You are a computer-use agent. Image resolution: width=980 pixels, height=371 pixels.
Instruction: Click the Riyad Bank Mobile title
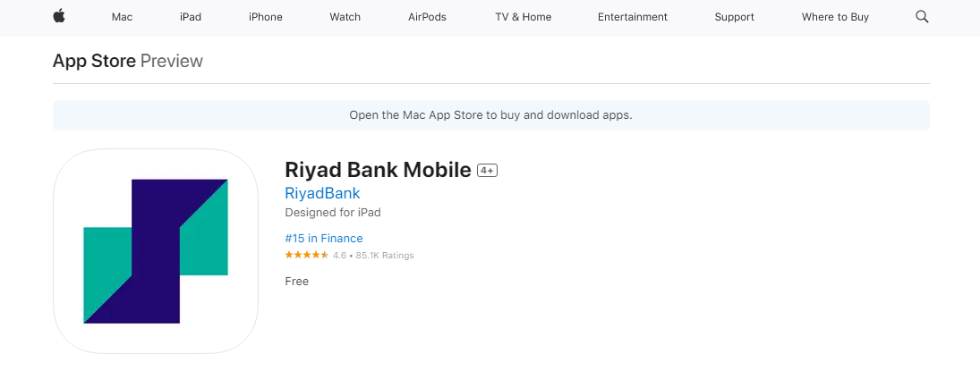[x=378, y=170]
